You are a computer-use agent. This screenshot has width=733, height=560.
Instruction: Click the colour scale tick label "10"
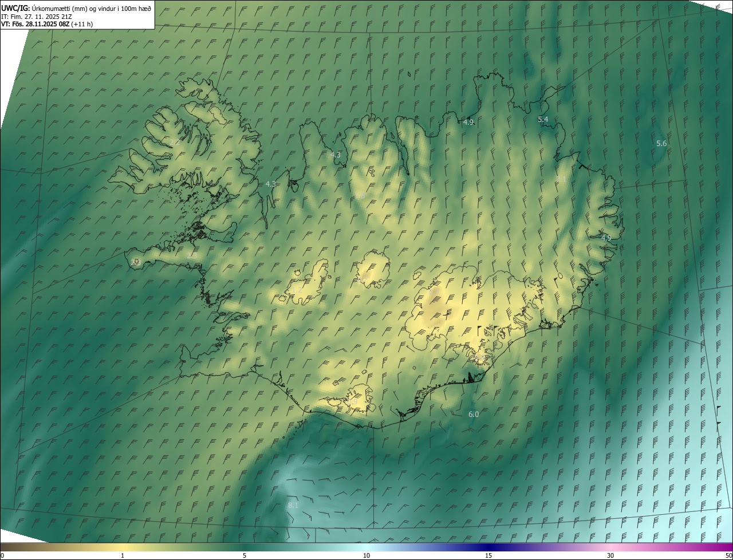366,555
